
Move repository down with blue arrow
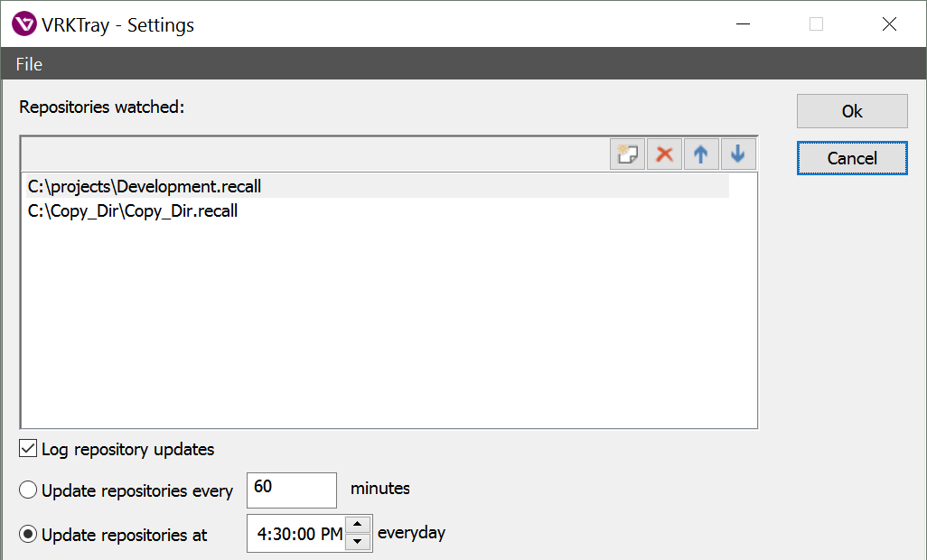738,154
